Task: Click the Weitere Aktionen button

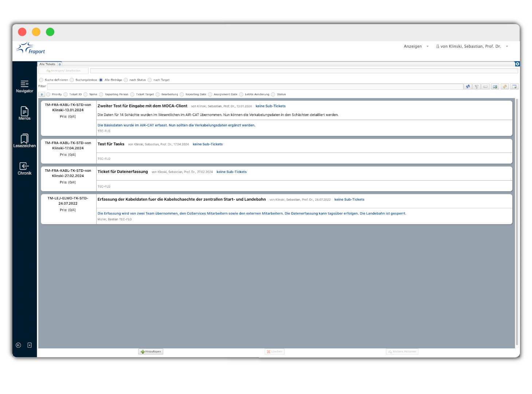Action: (402, 352)
